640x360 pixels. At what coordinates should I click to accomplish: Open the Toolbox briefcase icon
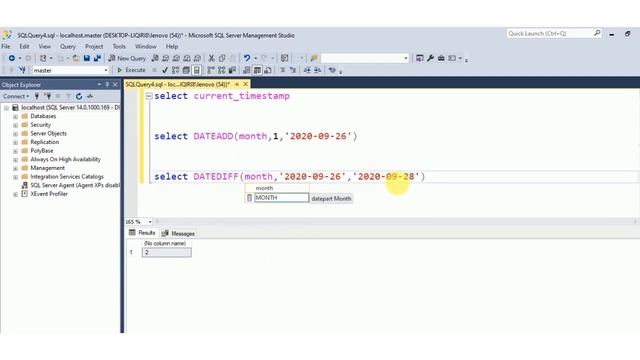[441, 58]
